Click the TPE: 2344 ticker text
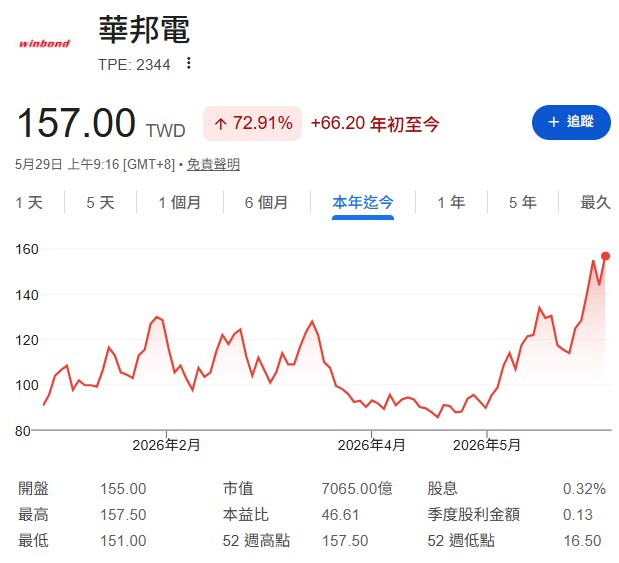This screenshot has width=619, height=563. click(134, 65)
